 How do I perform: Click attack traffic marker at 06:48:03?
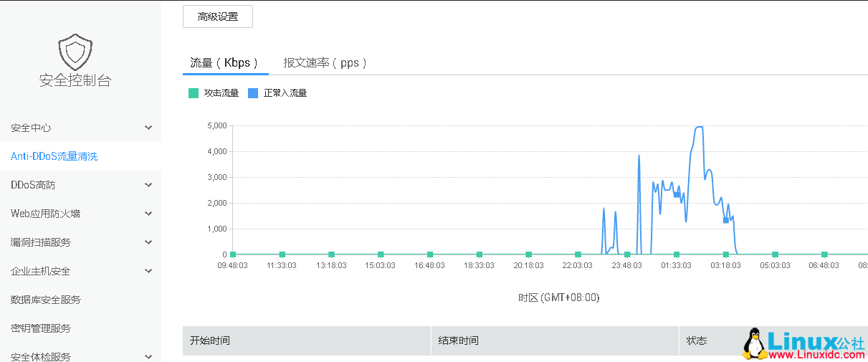pyautogui.click(x=824, y=254)
